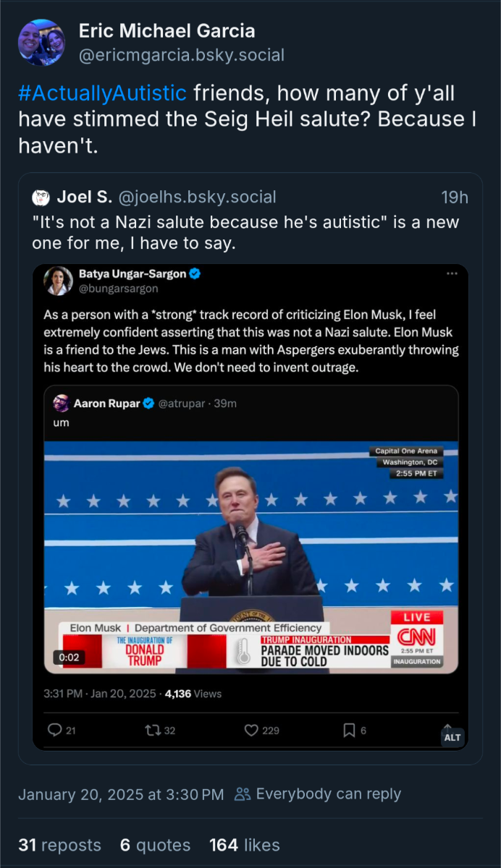
Task: Open the #ActuallyAutistic hashtag
Action: click(x=102, y=93)
